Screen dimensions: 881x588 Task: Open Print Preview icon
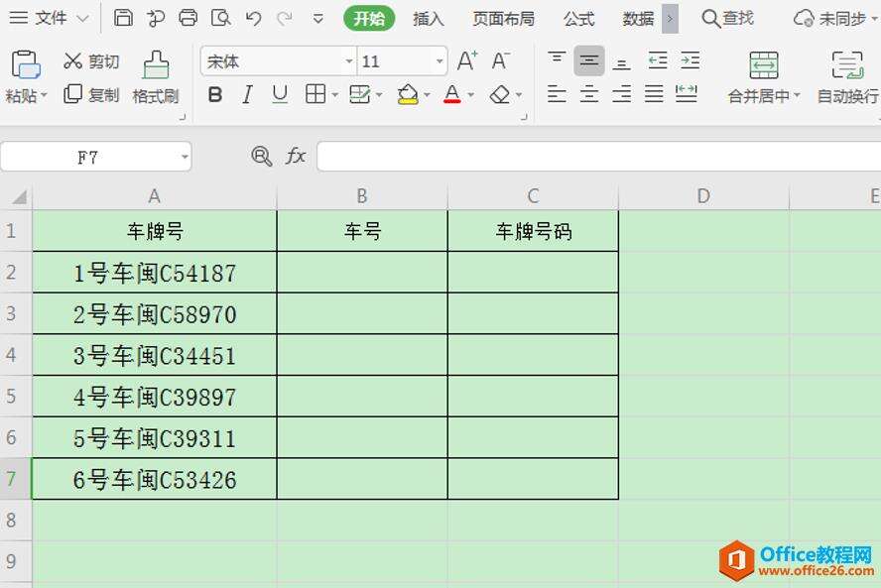tap(220, 18)
